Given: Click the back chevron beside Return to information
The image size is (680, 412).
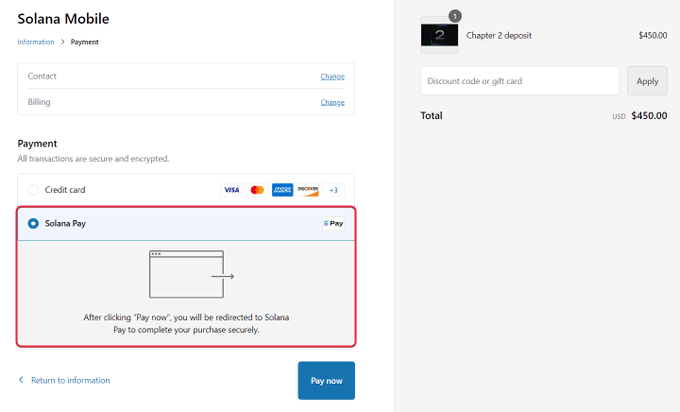Looking at the screenshot, I should [x=21, y=380].
